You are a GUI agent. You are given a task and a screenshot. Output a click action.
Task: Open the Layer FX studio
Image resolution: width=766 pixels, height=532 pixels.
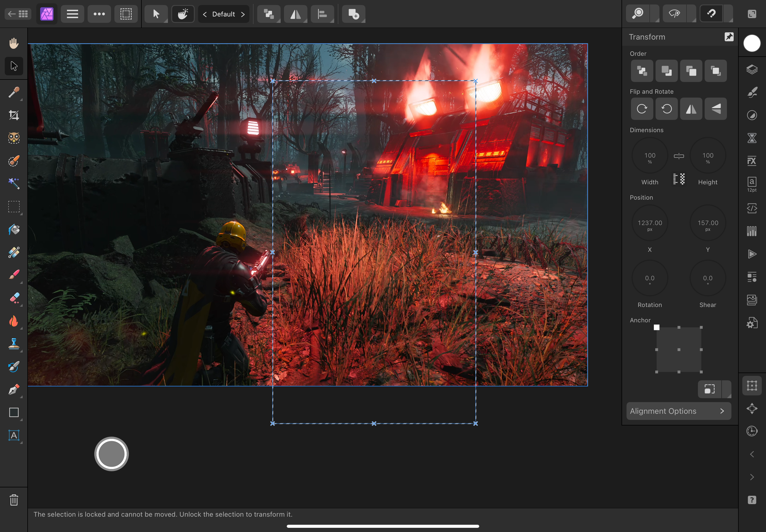(x=752, y=161)
